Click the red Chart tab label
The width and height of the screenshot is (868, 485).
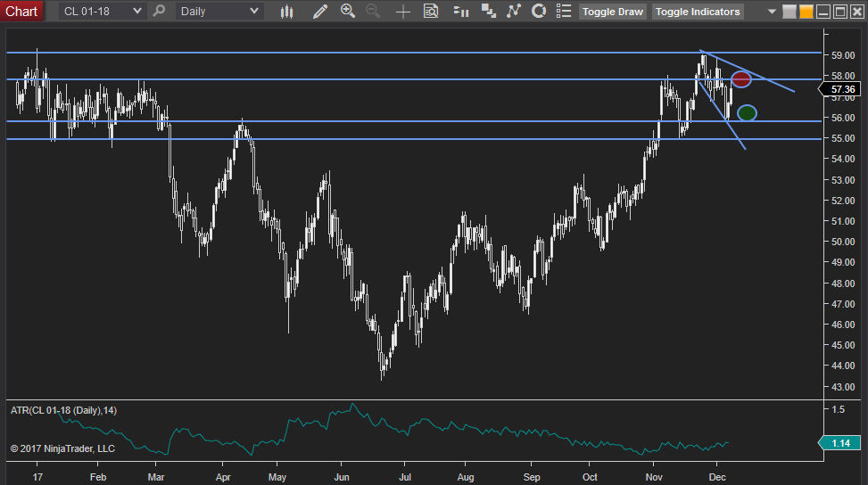(x=21, y=11)
